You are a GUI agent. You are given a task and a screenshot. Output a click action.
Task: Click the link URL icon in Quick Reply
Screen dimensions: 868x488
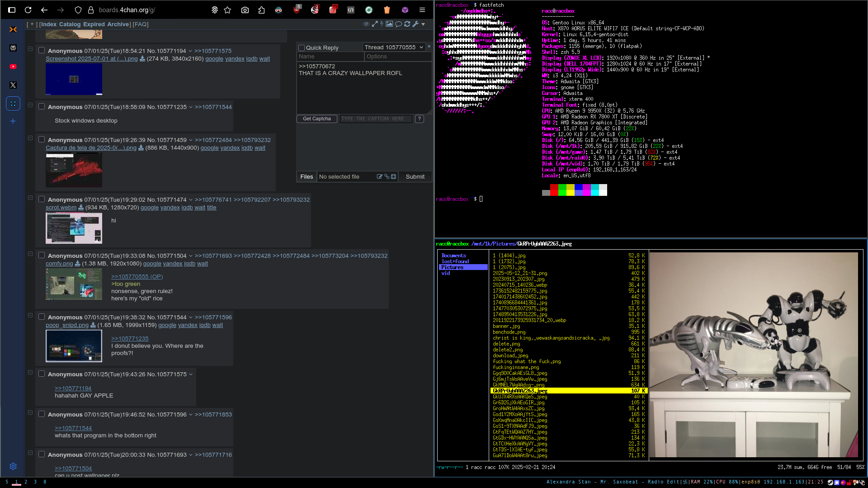tap(387, 177)
